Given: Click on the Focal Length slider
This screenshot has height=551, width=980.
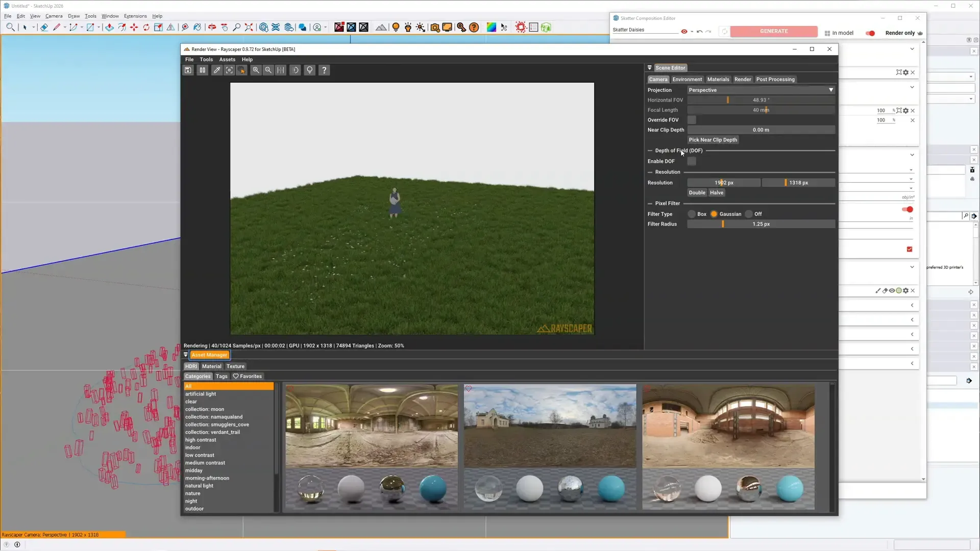Looking at the screenshot, I should point(761,110).
